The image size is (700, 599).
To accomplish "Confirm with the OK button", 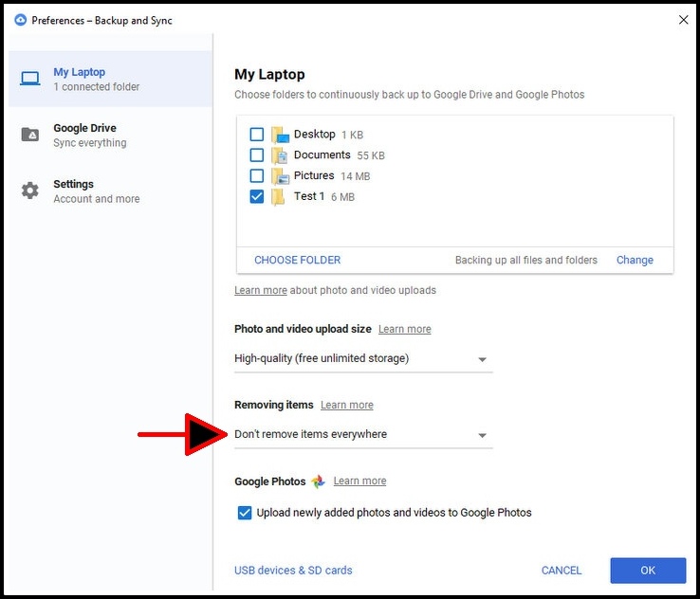I will (648, 571).
